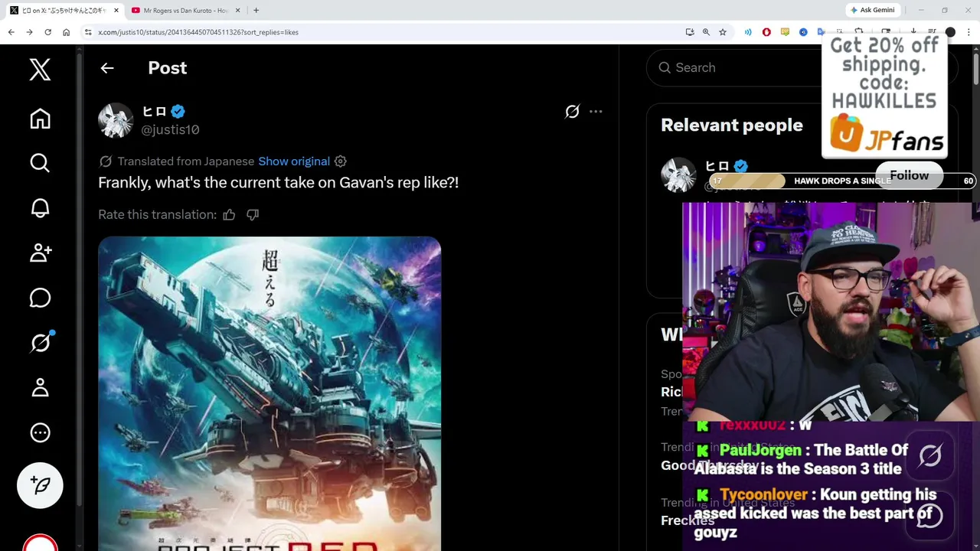Open the Project R.E.D. poster image
This screenshot has height=551, width=980.
269,393
